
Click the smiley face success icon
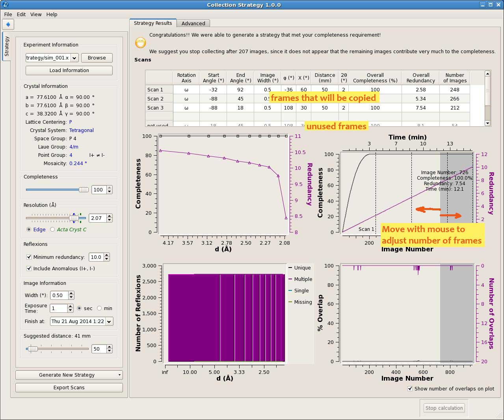click(x=140, y=43)
